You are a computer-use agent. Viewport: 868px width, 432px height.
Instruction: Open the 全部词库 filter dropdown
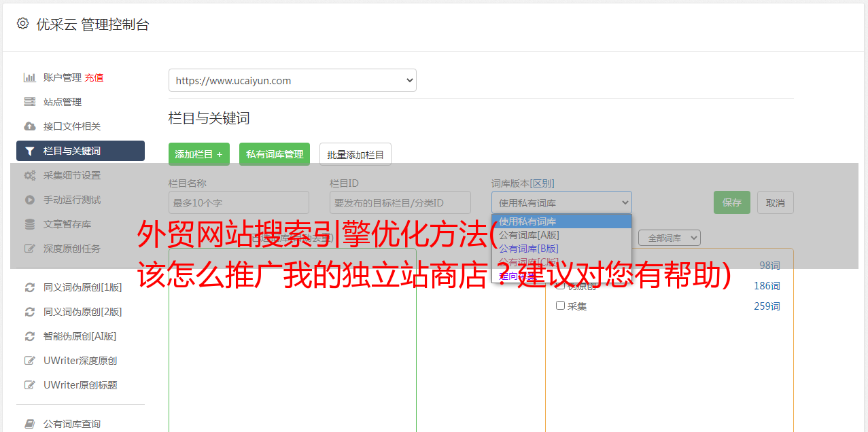(x=669, y=238)
